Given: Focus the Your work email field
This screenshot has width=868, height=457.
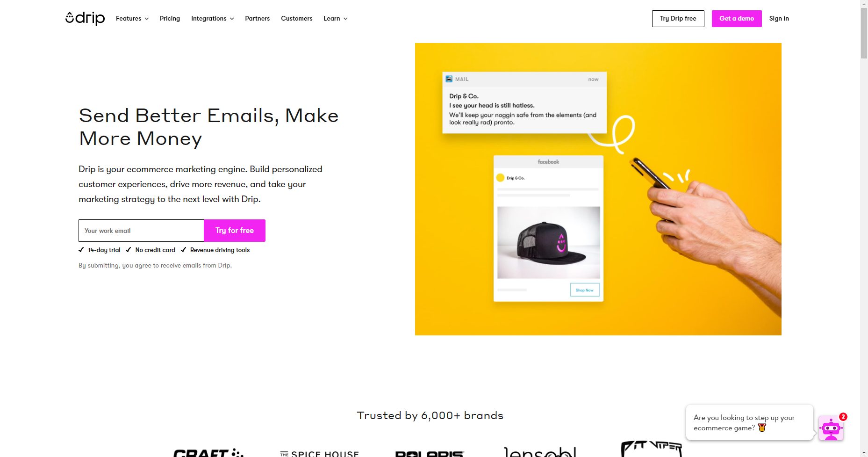Looking at the screenshot, I should point(141,231).
